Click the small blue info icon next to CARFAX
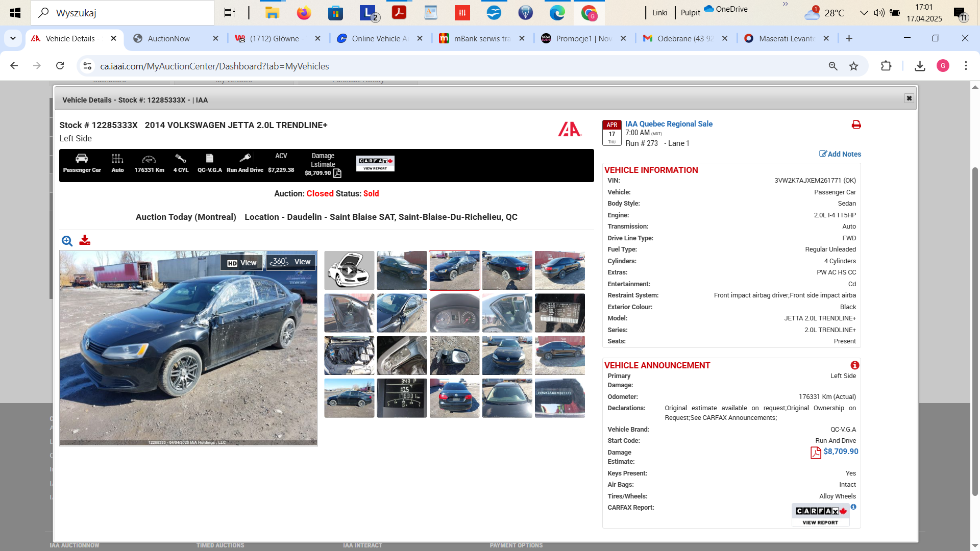Viewport: 980px width, 551px height. [853, 507]
